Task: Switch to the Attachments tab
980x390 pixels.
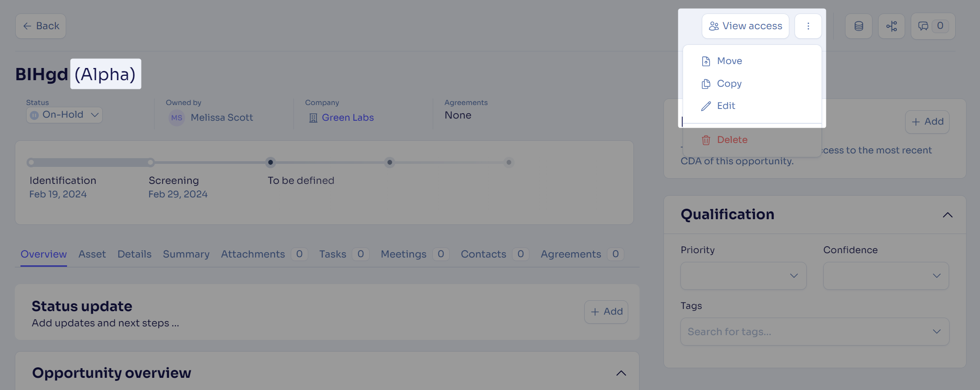Action: point(253,254)
